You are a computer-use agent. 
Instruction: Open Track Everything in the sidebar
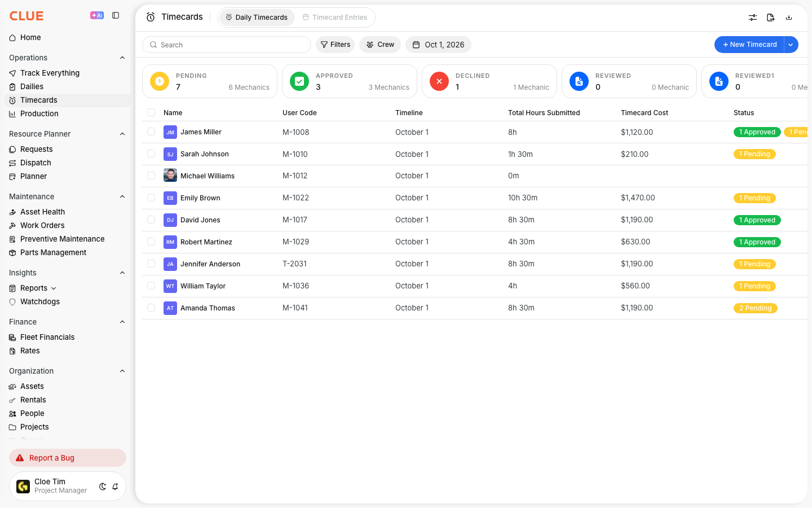click(68, 73)
